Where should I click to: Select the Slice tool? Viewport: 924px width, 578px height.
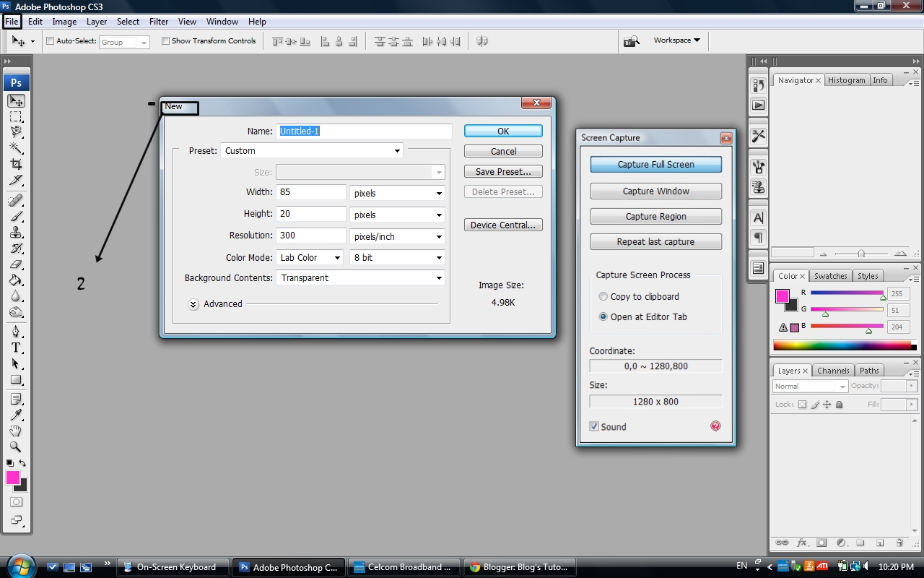(16, 180)
